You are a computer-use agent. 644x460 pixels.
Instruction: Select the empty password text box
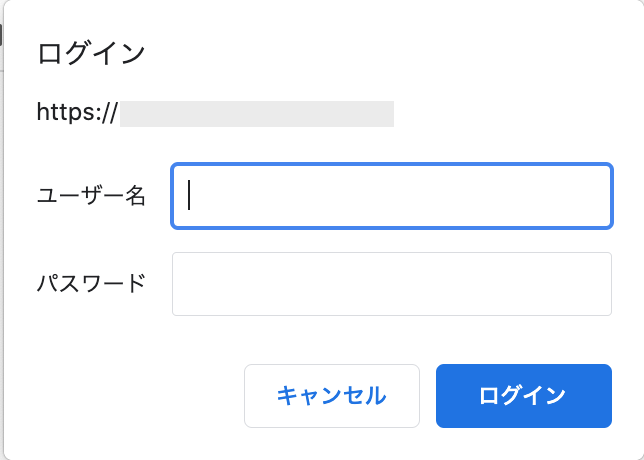391,284
